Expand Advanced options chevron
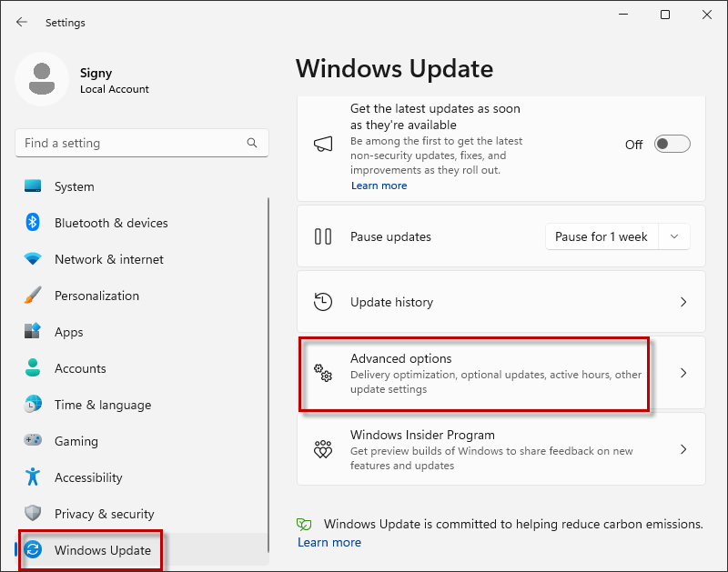 (x=683, y=373)
